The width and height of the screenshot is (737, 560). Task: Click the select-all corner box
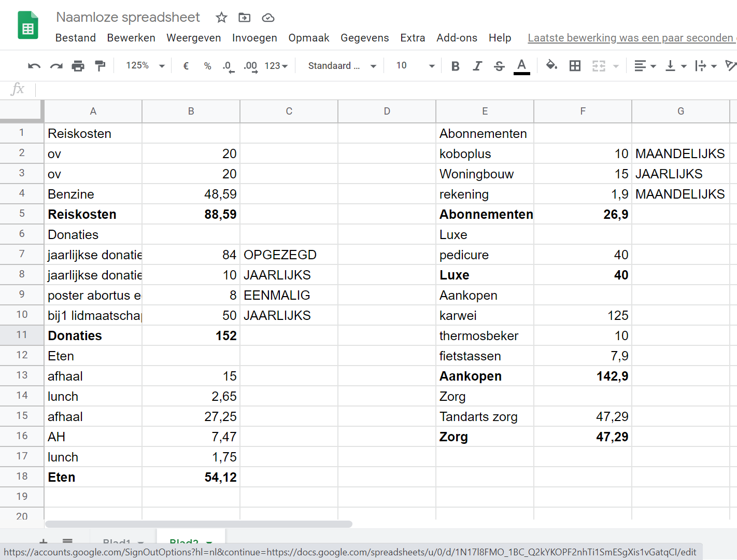pos(21,111)
